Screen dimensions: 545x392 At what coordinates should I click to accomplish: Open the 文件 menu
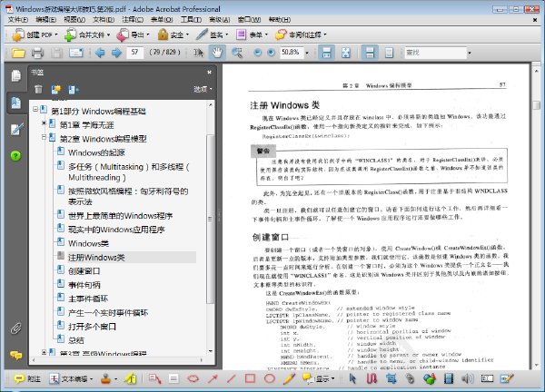point(18,20)
